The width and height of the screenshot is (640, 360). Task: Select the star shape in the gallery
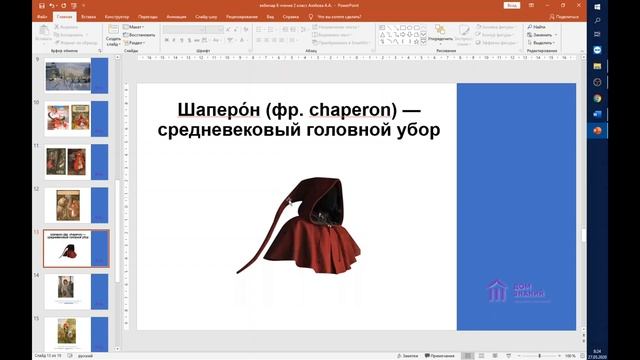pyautogui.click(x=416, y=42)
